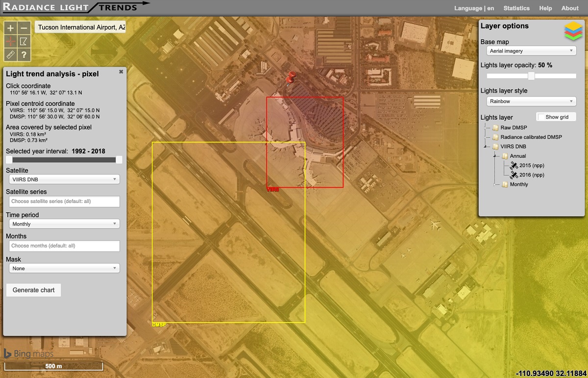Click the zoom in plus icon
The height and width of the screenshot is (378, 588).
pos(11,28)
